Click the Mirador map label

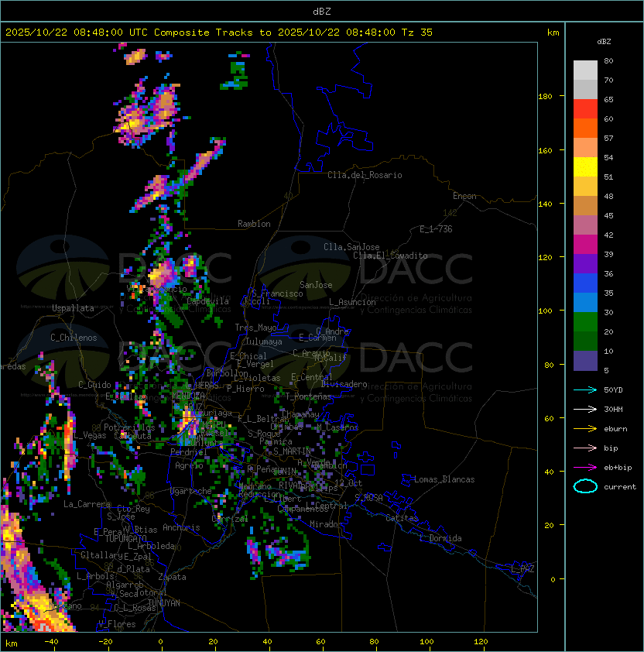[x=327, y=524]
